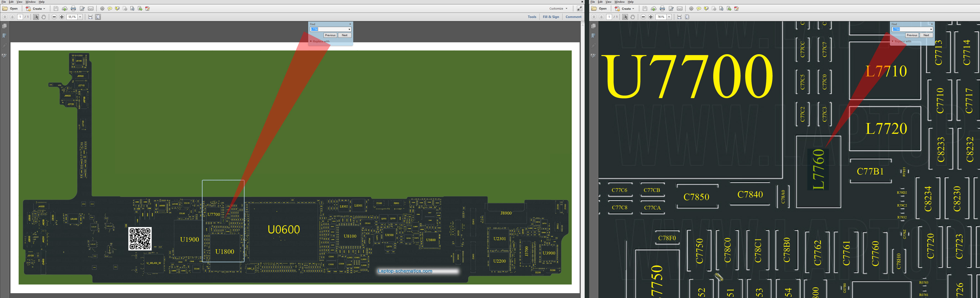Close the Find box in the right window

pos(932,24)
